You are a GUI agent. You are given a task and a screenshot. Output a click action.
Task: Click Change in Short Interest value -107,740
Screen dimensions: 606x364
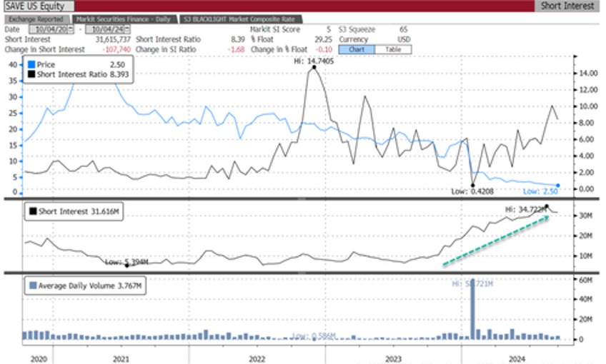point(116,49)
